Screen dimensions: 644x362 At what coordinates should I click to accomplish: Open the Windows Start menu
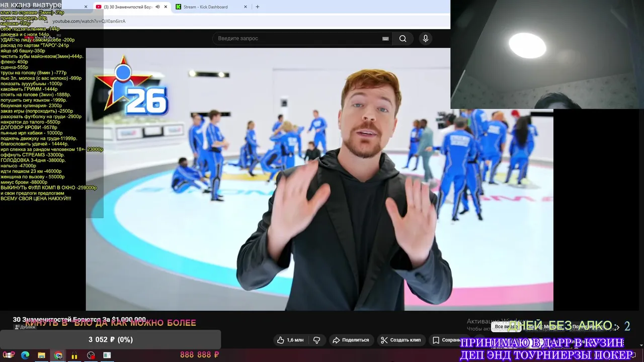click(9, 355)
